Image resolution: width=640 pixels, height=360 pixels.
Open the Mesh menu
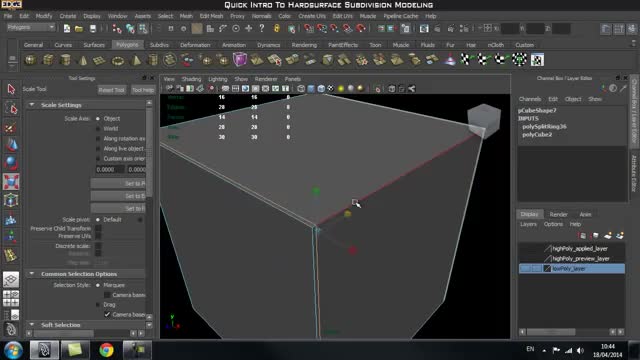(186, 16)
